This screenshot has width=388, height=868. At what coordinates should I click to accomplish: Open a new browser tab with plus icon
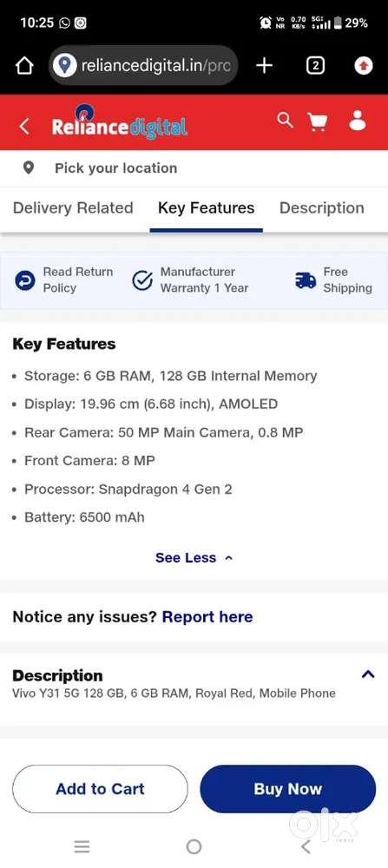[x=265, y=66]
